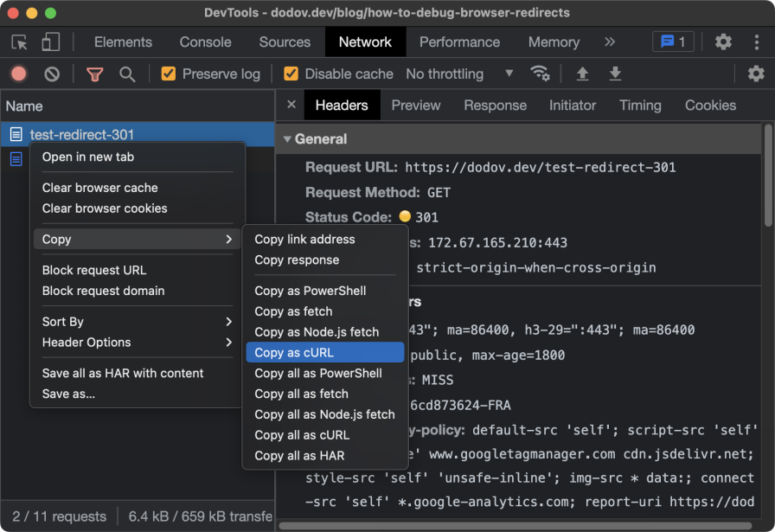Enable the Preserve log checkbox

click(168, 74)
